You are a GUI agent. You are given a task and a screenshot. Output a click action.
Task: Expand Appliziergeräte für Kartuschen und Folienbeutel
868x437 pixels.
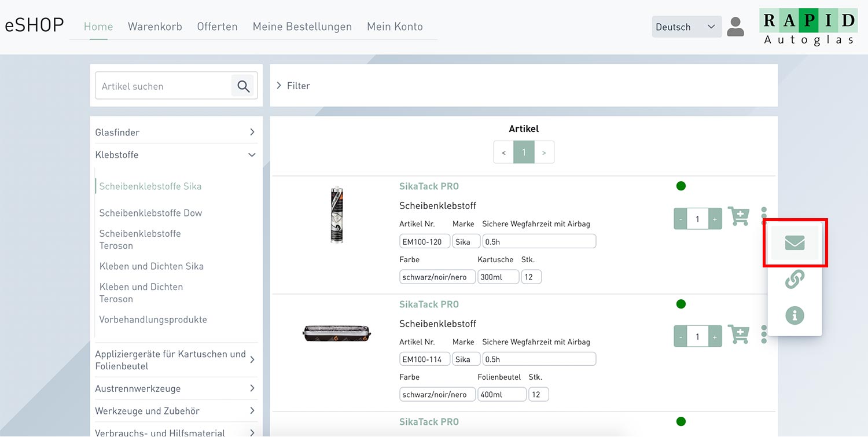click(176, 360)
